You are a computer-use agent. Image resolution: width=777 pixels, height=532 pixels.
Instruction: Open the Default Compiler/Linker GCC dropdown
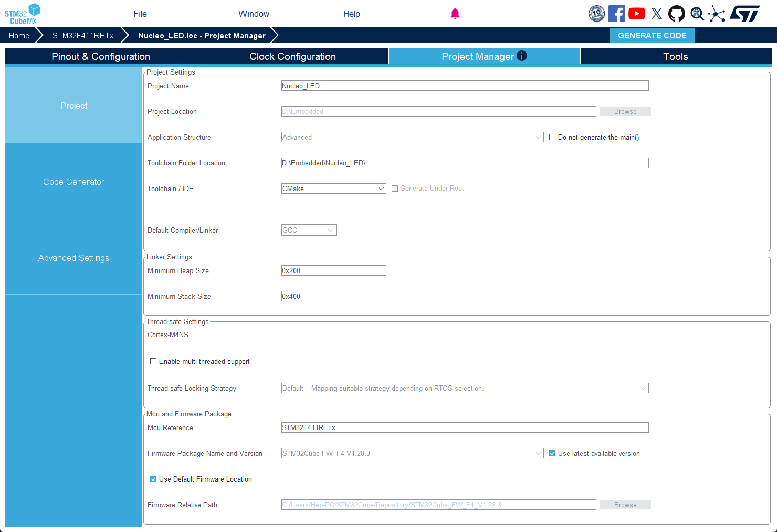pyautogui.click(x=309, y=230)
